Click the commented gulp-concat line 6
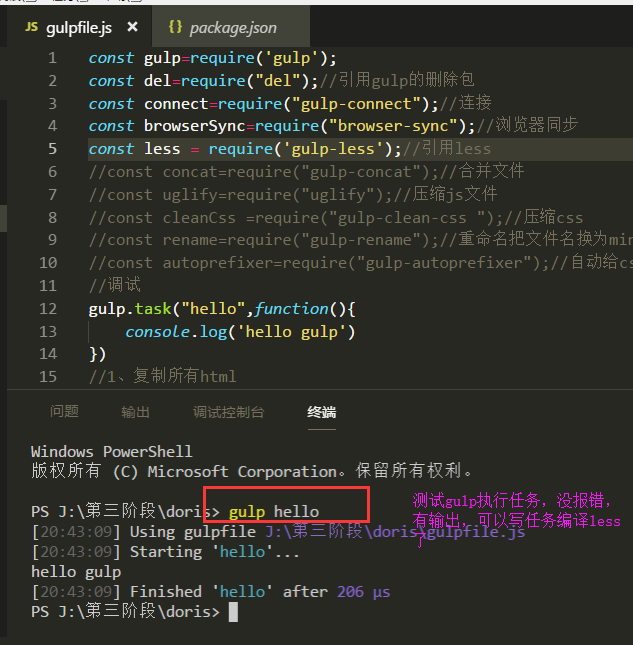This screenshot has height=645, width=633. [x=306, y=172]
